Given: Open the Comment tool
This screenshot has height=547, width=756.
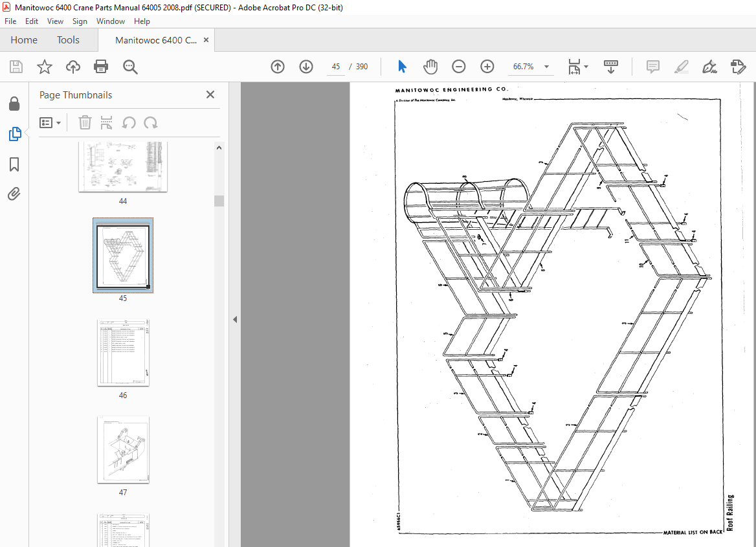Looking at the screenshot, I should coord(652,66).
